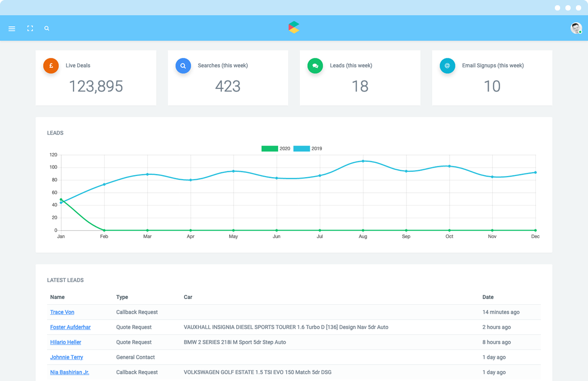Open the Foster Aufderhar lead
Screen dimensions: 588x381
[70, 327]
